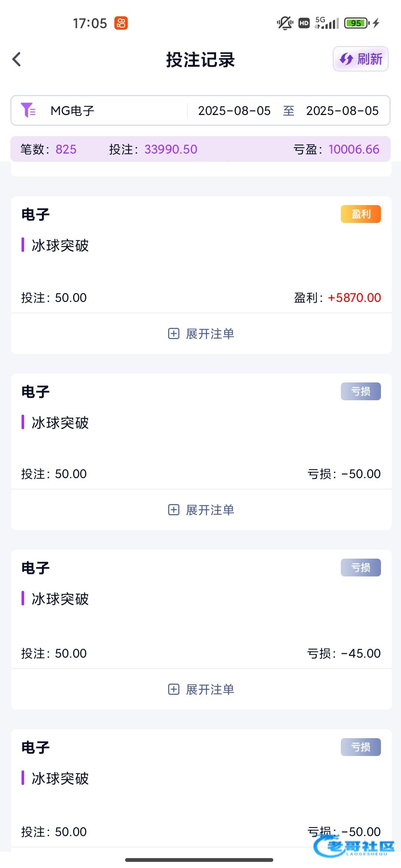
Task: Tap the back arrow icon
Action: tap(17, 59)
